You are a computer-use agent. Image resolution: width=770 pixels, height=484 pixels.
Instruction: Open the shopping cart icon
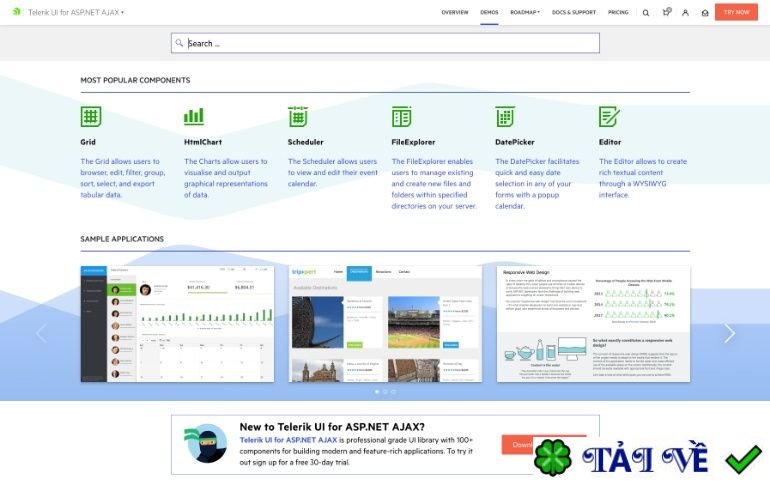click(666, 12)
